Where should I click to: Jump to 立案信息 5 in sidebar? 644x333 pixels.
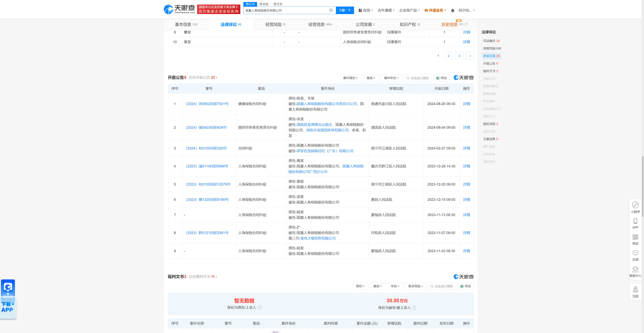[x=491, y=139]
